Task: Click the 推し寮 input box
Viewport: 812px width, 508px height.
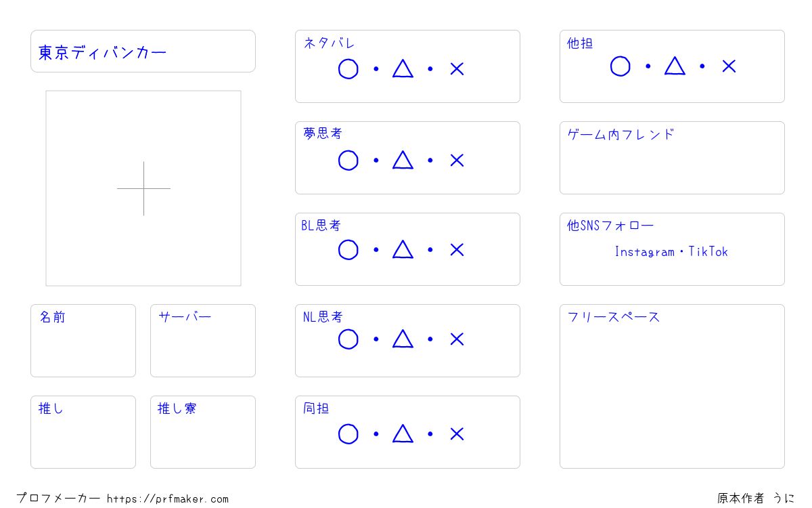Action: coord(203,432)
